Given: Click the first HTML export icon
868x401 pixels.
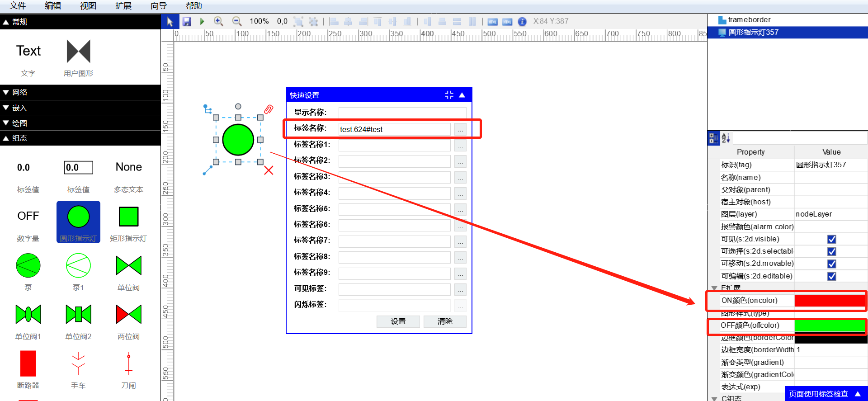Looking at the screenshot, I should [x=493, y=22].
